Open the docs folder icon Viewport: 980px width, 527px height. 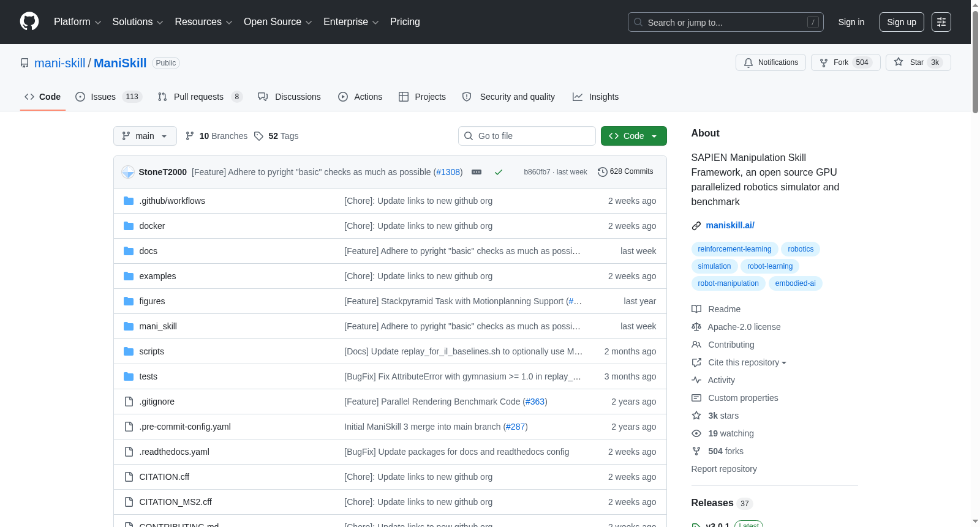[x=129, y=251]
